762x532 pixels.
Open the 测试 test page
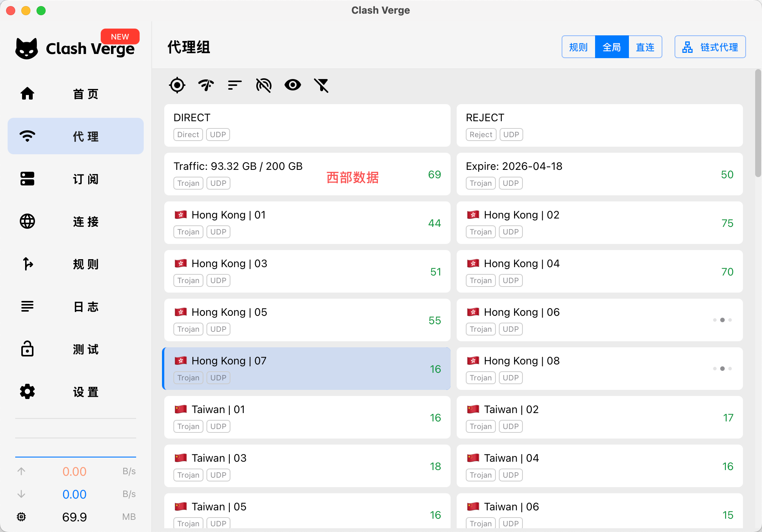(76, 349)
